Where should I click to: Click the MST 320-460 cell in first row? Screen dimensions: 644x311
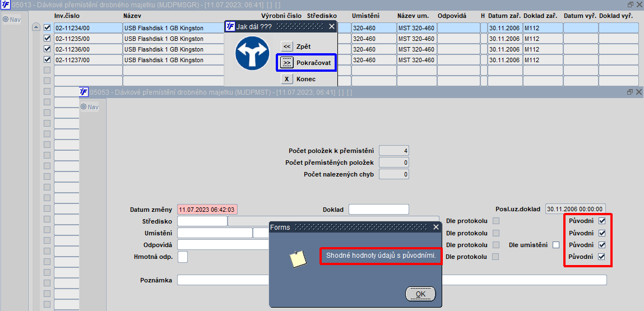tap(416, 27)
